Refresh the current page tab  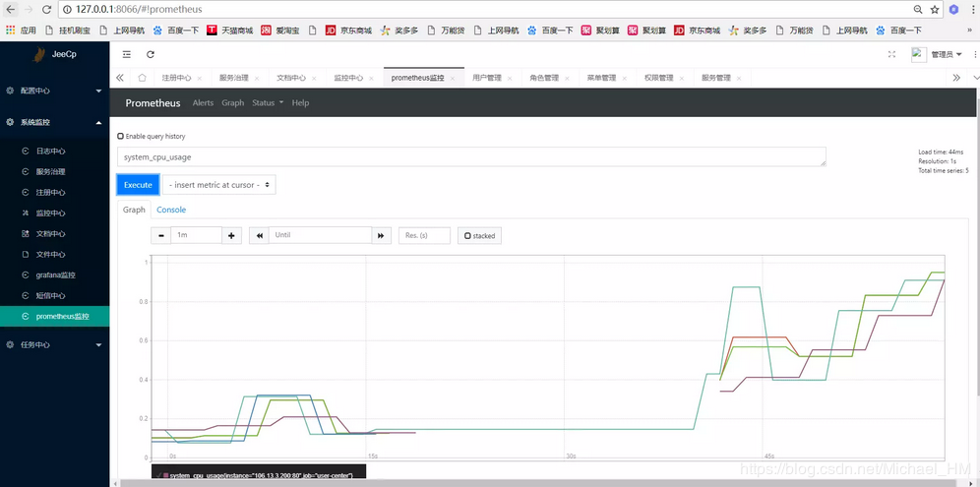click(150, 55)
